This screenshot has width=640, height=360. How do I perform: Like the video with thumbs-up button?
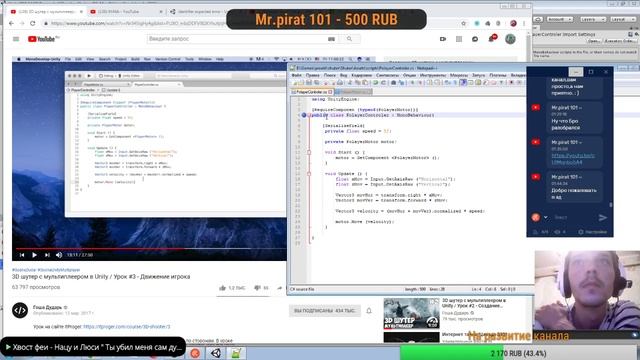[222, 288]
